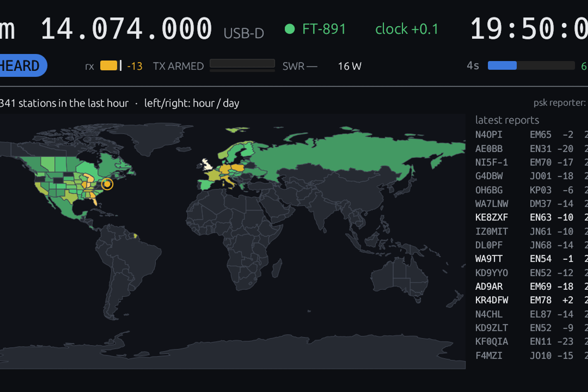This screenshot has height=392, width=588.
Task: Toggle the TX ARMED indicator
Action: [x=179, y=66]
